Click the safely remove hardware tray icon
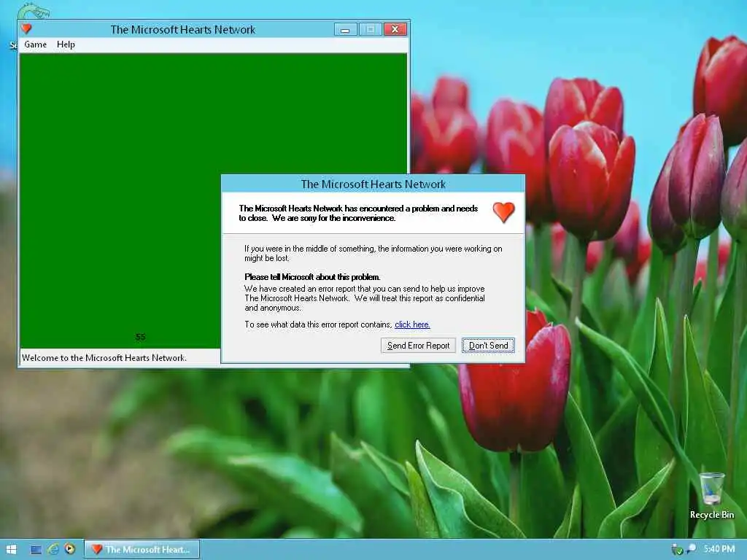The image size is (747, 560). pos(676,549)
